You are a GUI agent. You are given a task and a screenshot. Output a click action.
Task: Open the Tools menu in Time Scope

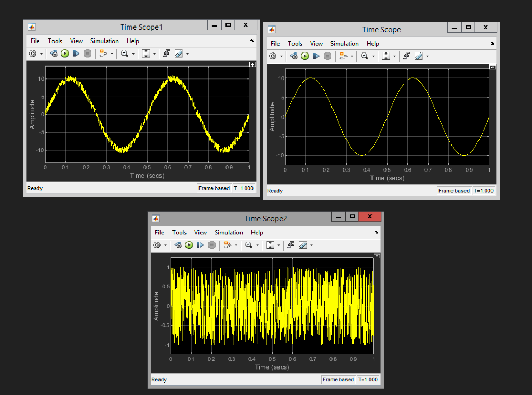(295, 44)
